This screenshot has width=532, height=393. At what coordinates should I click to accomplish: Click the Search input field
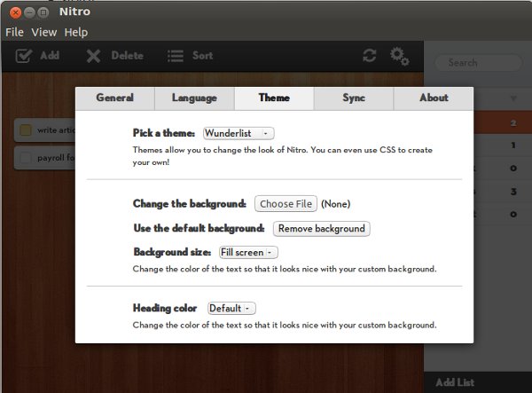[x=479, y=63]
